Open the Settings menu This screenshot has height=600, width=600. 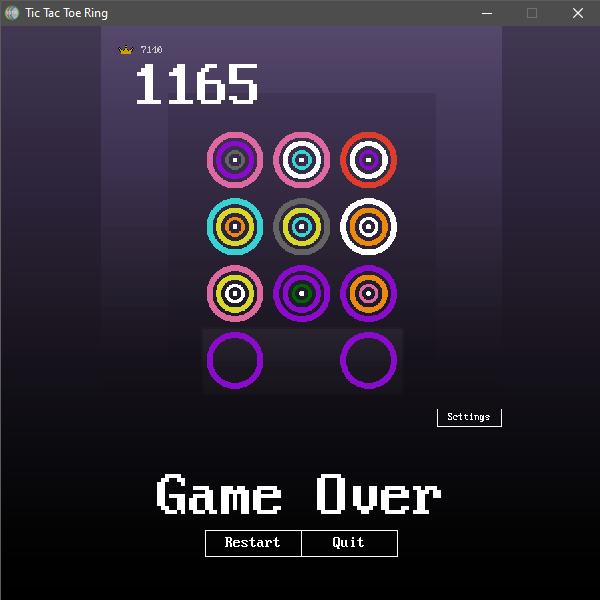click(469, 417)
